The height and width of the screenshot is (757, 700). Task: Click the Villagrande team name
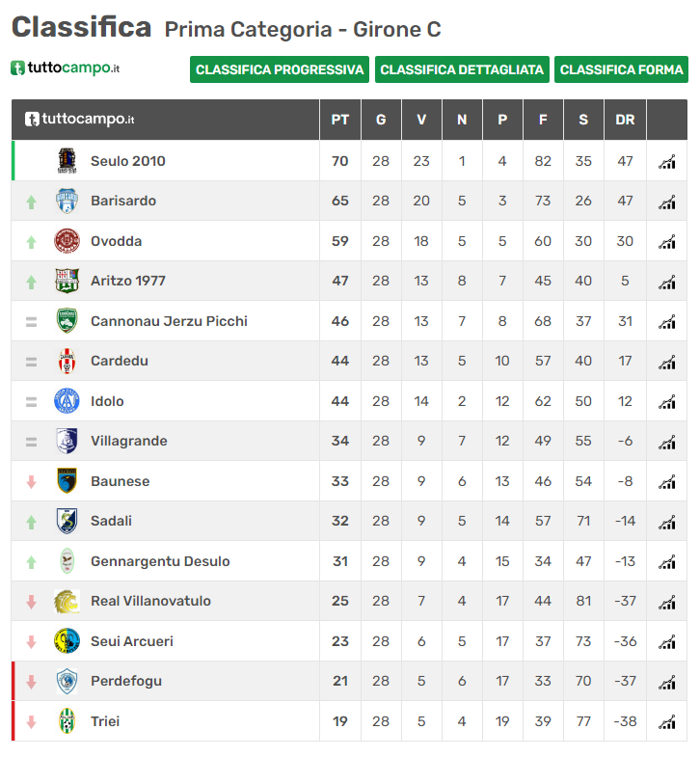(x=129, y=441)
